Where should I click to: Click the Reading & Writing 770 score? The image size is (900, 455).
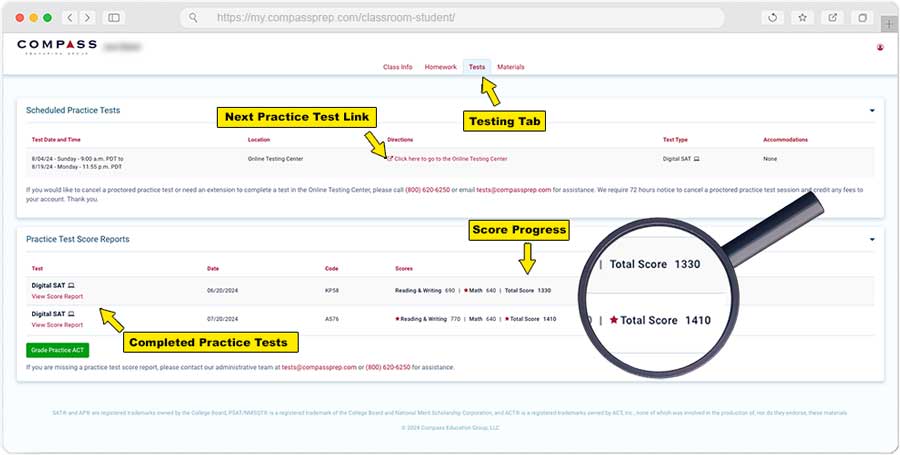pos(428,319)
